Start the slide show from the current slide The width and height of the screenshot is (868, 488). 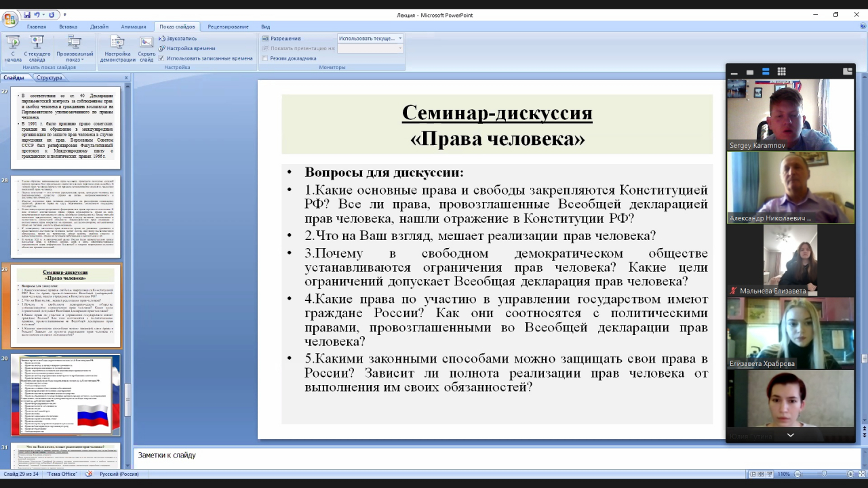[37, 49]
